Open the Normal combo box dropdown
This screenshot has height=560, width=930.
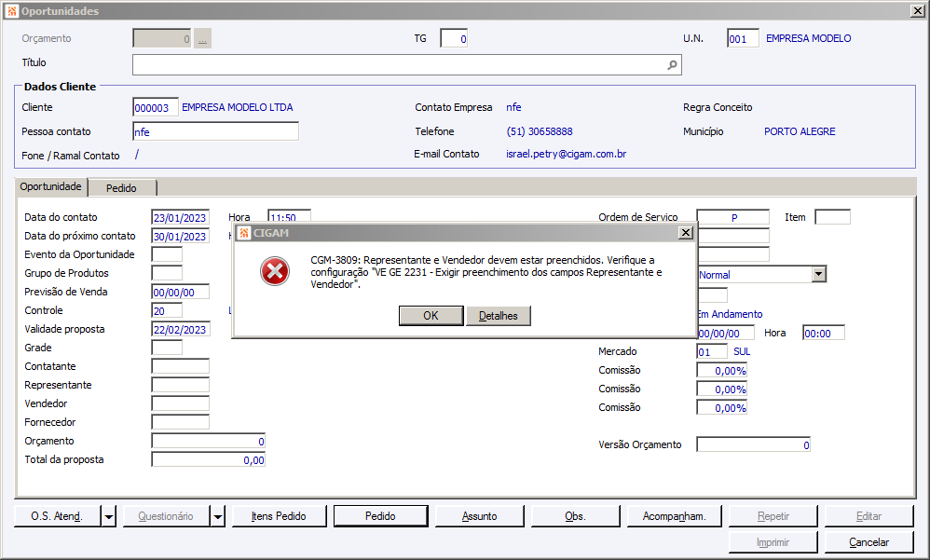pyautogui.click(x=818, y=274)
